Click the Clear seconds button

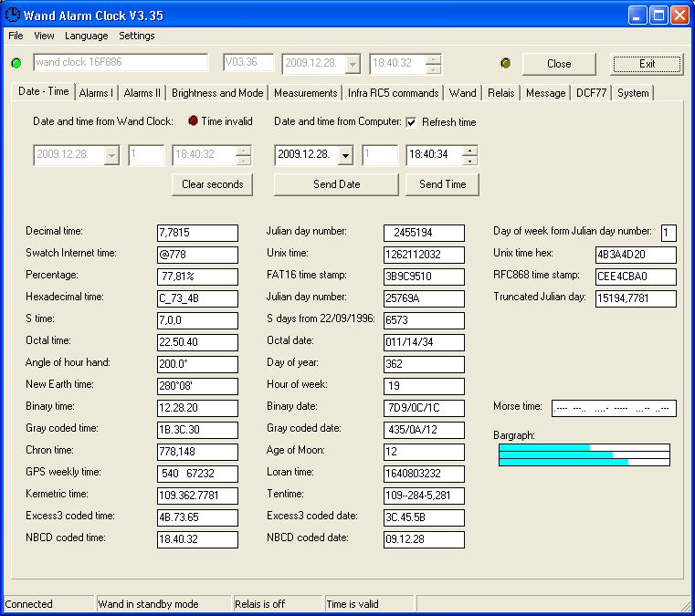point(212,184)
